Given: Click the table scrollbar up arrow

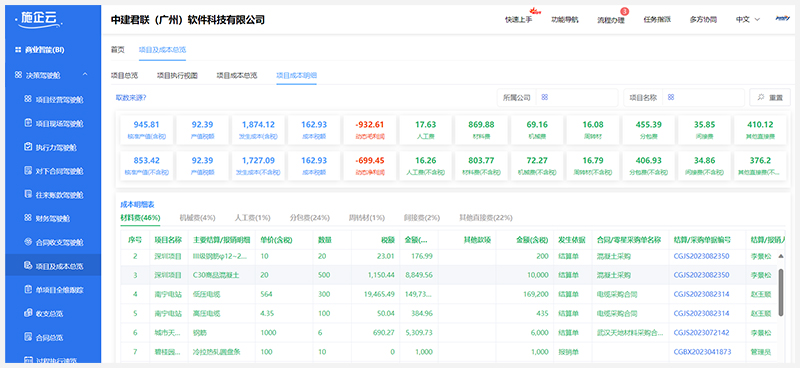Looking at the screenshot, I should pos(781,256).
